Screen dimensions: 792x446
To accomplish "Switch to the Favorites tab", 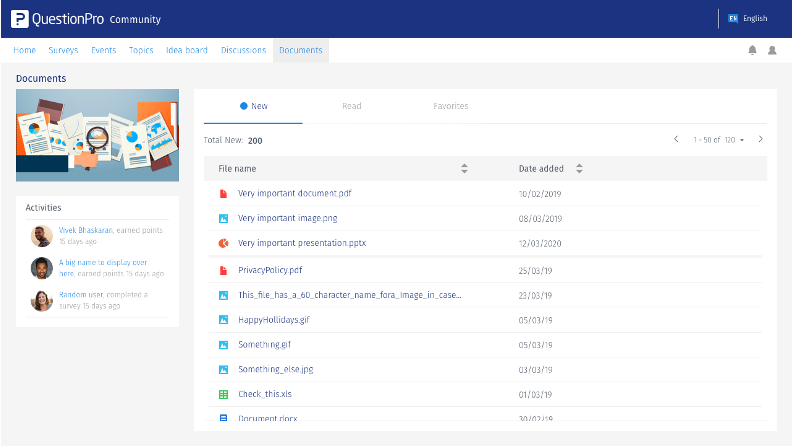I will click(x=451, y=106).
